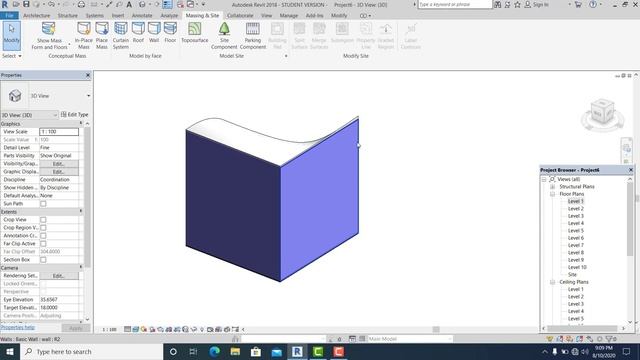640x360 pixels.
Task: Open the 3D View type selector icon
Action: tap(15, 96)
